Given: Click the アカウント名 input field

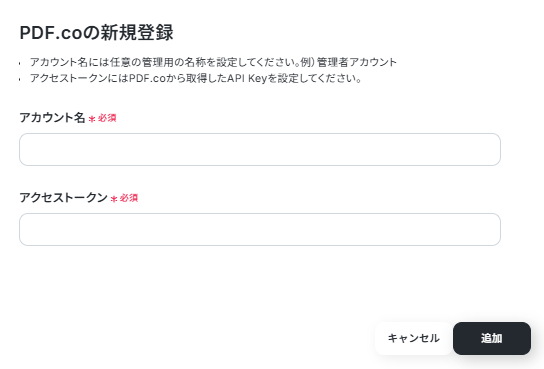Looking at the screenshot, I should click(x=260, y=149).
